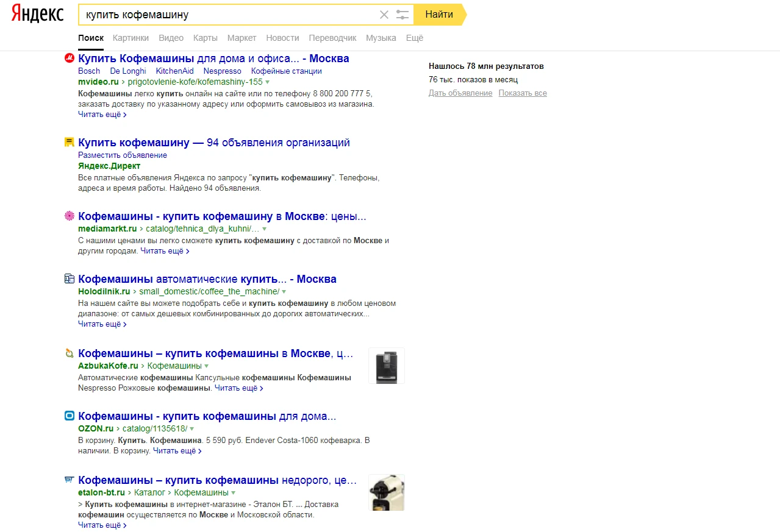The height and width of the screenshot is (532, 780).
Task: Click the 'Дать объявление' link
Action: click(x=460, y=93)
